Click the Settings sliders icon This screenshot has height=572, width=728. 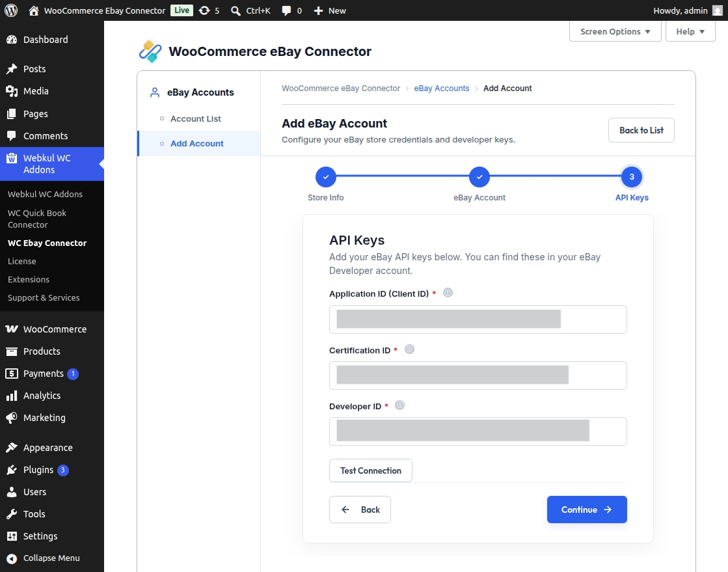click(12, 536)
